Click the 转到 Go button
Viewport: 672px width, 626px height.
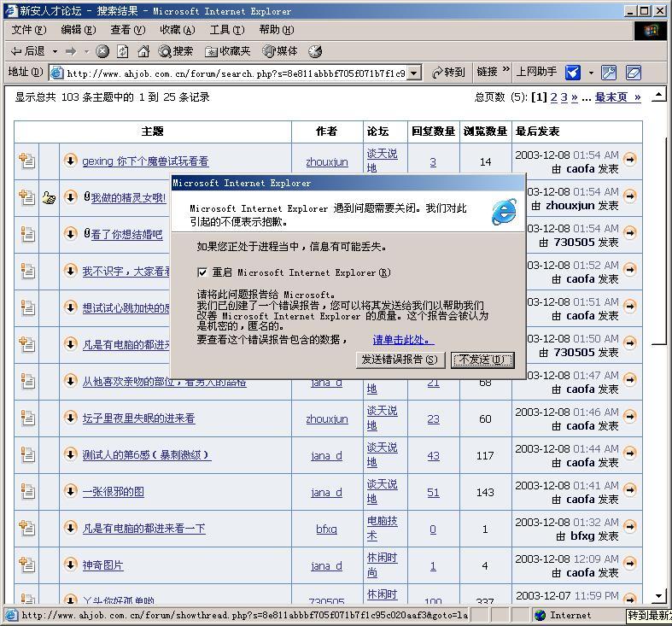449,73
